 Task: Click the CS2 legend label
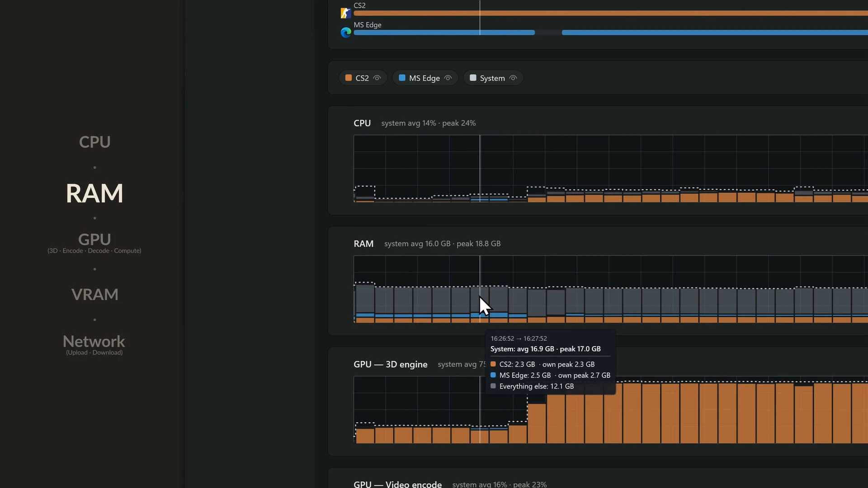pyautogui.click(x=362, y=78)
